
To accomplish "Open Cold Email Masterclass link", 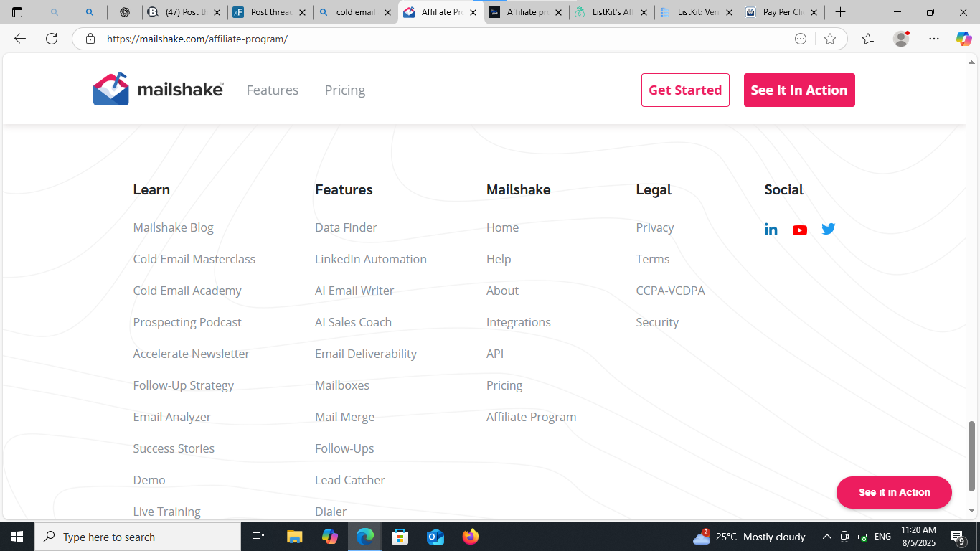I will point(194,259).
